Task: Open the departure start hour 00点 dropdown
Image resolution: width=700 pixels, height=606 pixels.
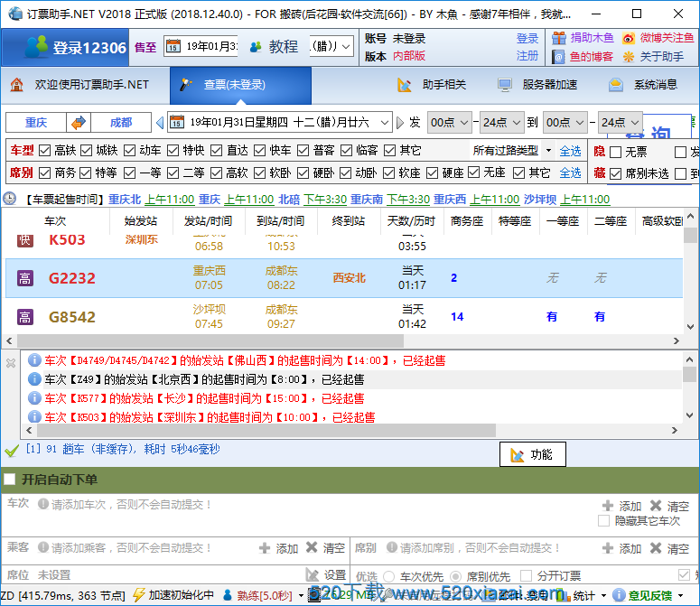Action: click(450, 122)
